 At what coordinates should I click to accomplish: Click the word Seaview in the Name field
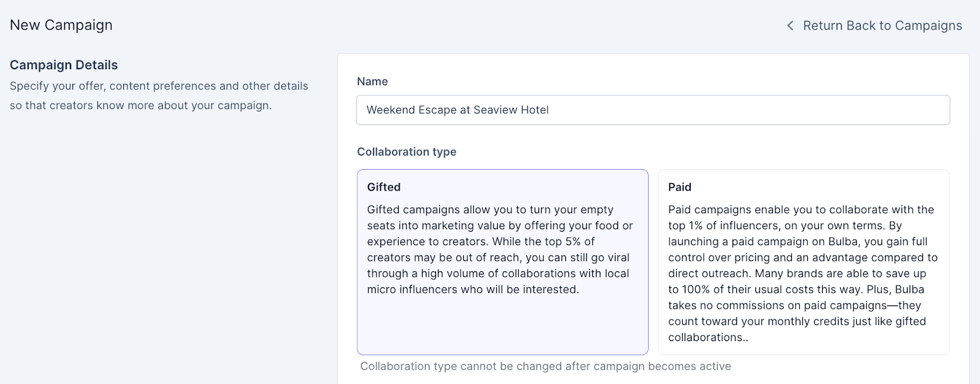pos(495,110)
